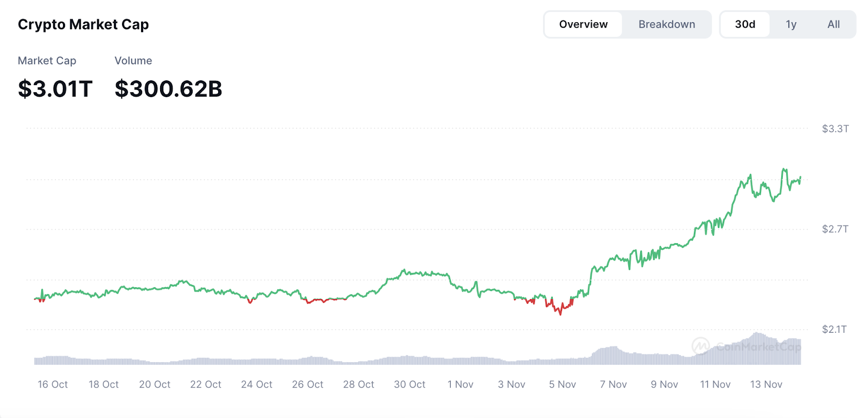Click the 9 Nov date marker
Screen dimensions: 868x418
point(665,384)
